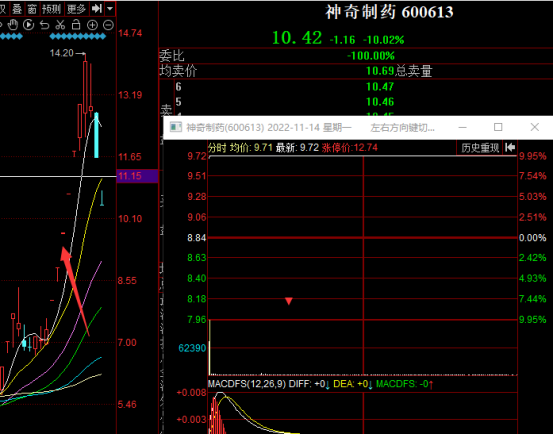Zoom out with the minus-circle icon

click(x=108, y=25)
